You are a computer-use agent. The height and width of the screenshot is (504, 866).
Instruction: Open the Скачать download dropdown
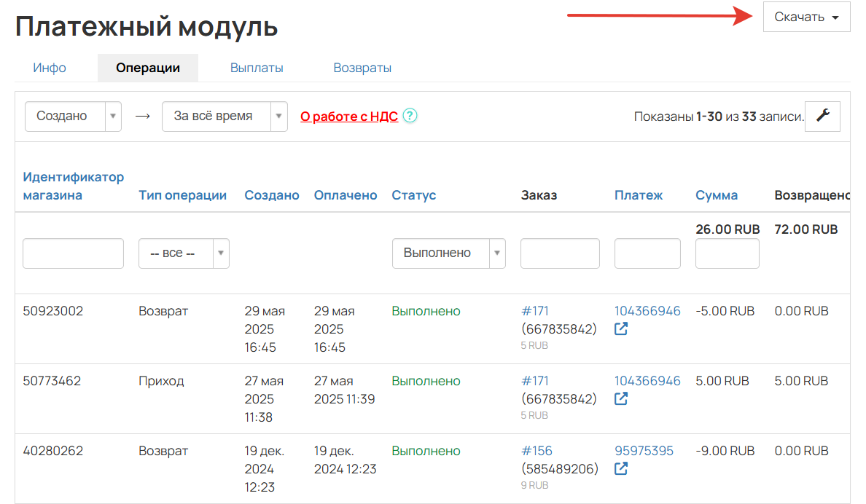click(x=806, y=17)
